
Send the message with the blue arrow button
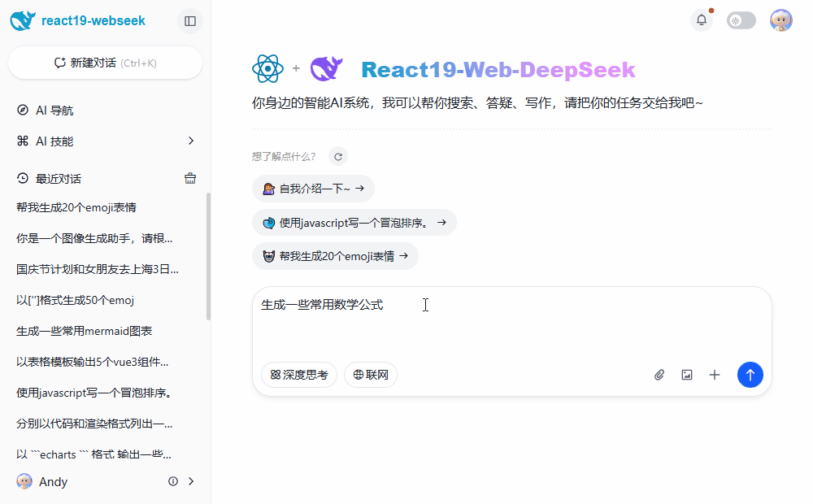[750, 375]
